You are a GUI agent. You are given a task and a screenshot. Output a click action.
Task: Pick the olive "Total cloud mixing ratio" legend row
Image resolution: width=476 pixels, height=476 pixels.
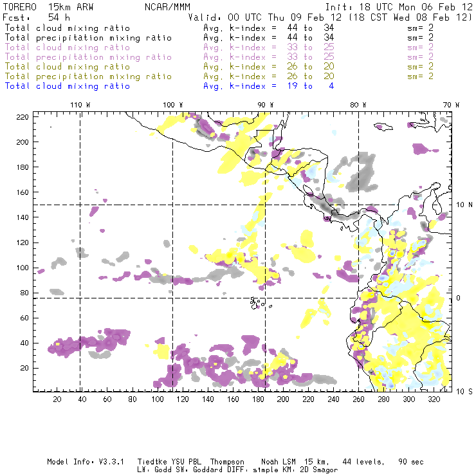pyautogui.click(x=218, y=66)
